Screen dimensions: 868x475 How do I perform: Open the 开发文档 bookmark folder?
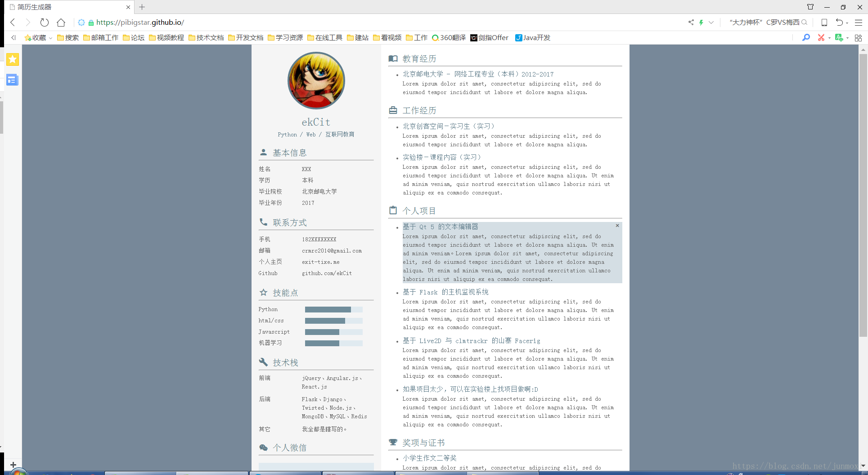click(246, 38)
